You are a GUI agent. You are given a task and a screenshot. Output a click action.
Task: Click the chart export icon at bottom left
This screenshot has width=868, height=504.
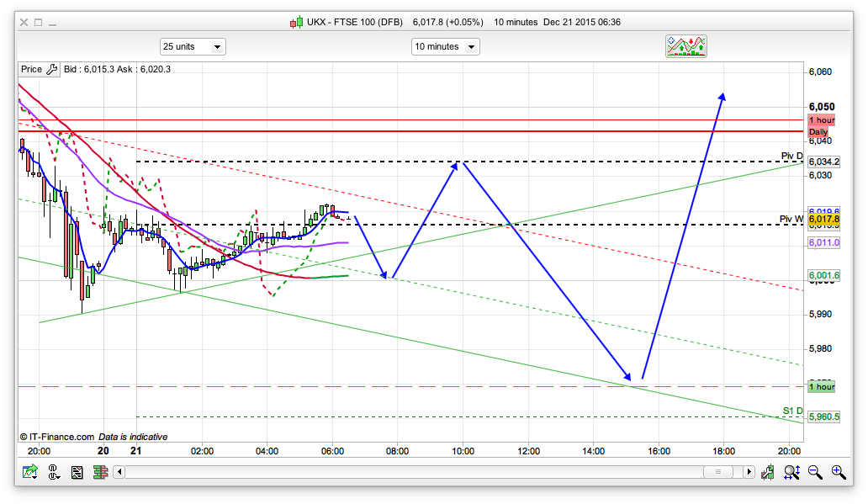point(30,472)
